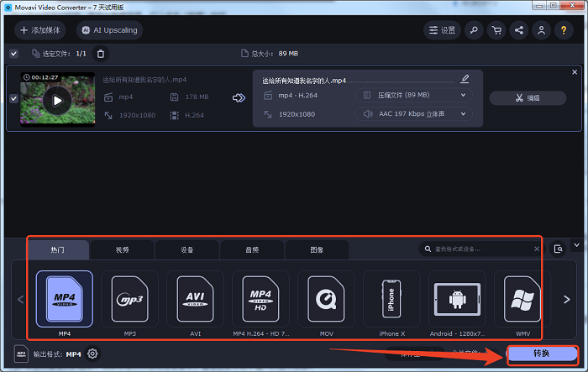This screenshot has height=372, width=588.
Task: Open the AI Upscaling feature
Action: click(x=109, y=30)
